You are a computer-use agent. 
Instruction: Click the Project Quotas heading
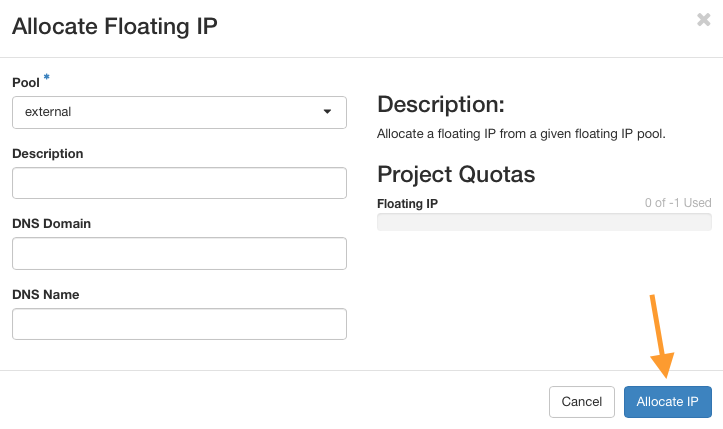(x=456, y=174)
